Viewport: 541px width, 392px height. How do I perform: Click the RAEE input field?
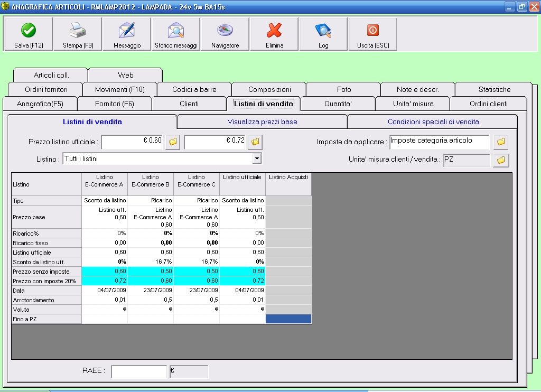[x=139, y=371]
